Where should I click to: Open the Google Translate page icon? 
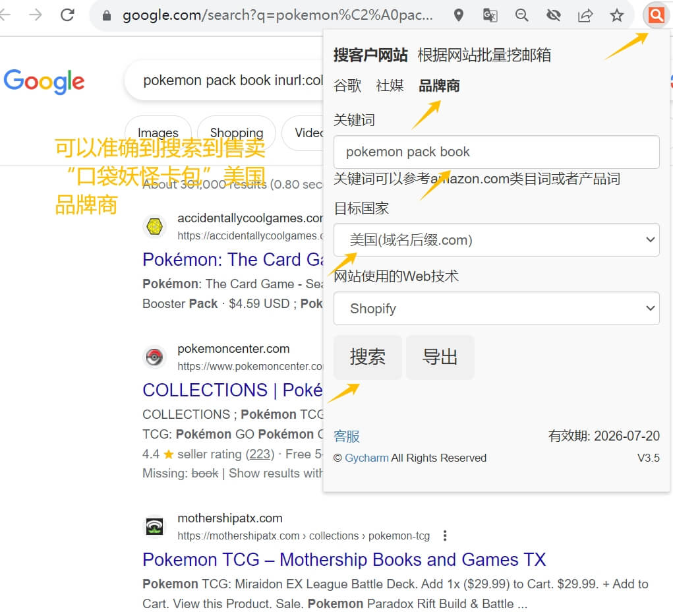(x=490, y=15)
